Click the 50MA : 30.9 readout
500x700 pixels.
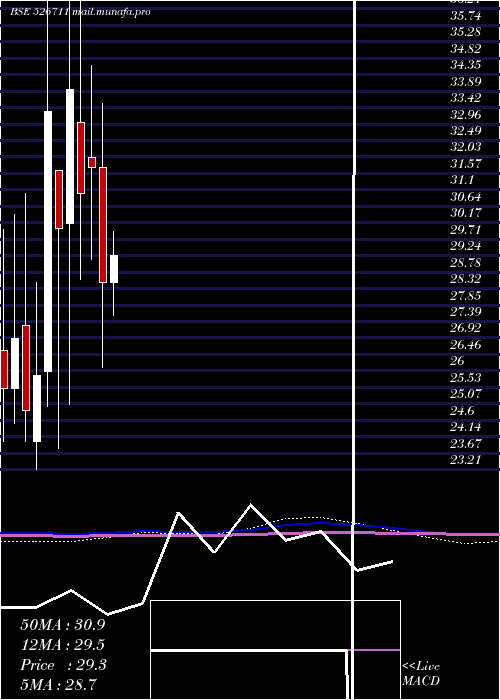point(63,625)
